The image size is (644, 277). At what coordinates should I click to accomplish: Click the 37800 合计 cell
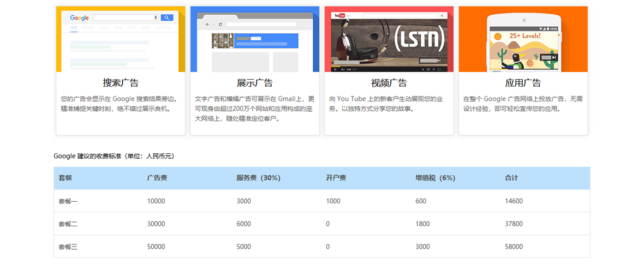(x=514, y=224)
